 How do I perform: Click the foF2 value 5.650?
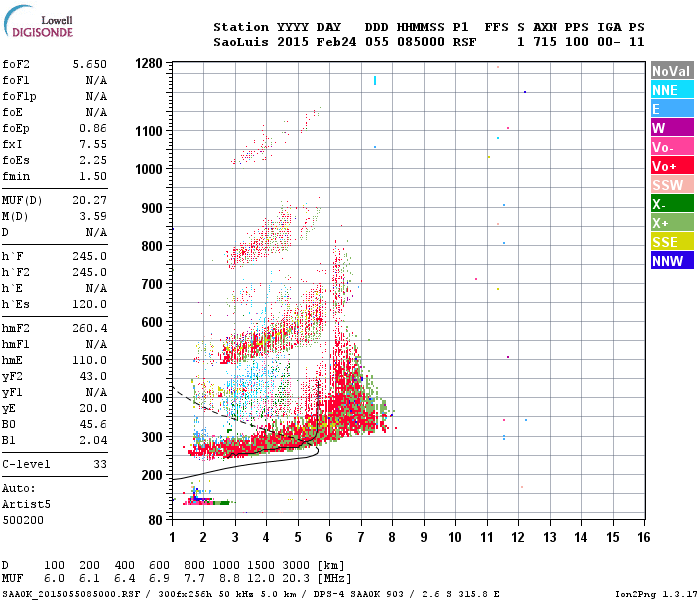click(x=90, y=64)
